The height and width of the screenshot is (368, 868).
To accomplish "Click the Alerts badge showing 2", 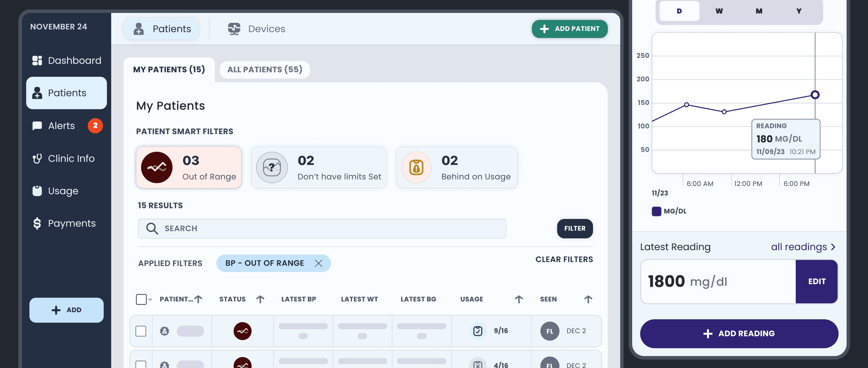I will click(95, 126).
